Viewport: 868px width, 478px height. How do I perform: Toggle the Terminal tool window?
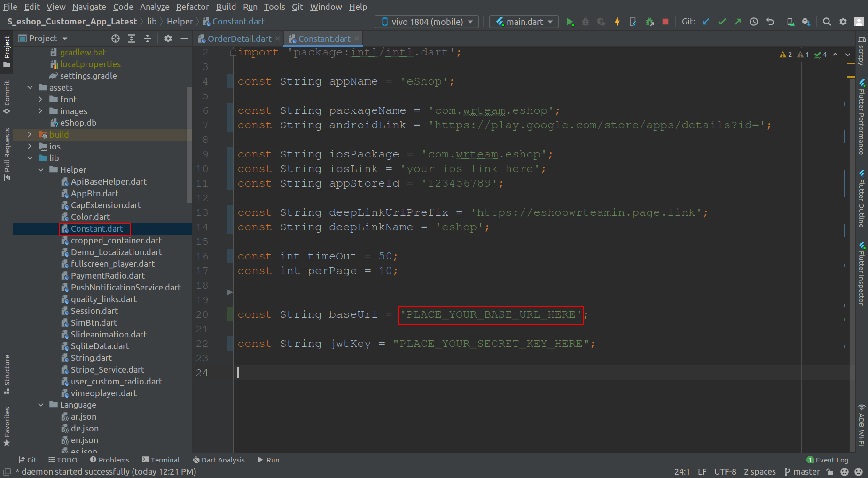click(x=161, y=460)
